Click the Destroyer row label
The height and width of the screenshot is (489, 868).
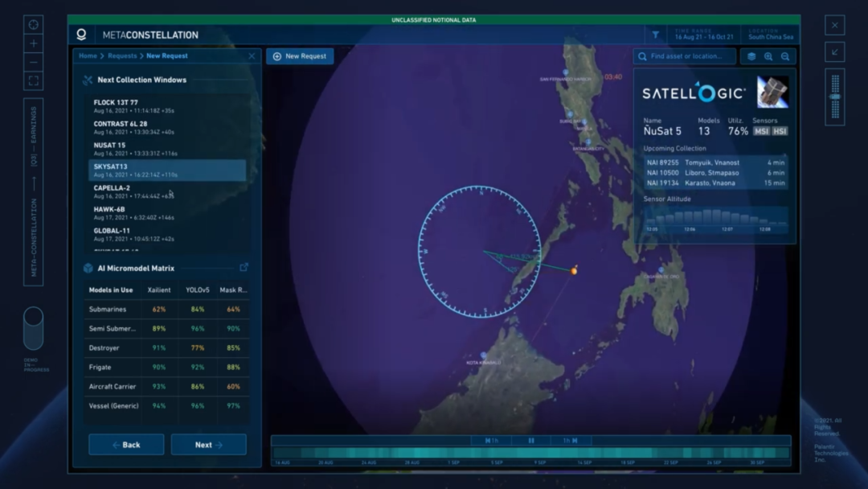[104, 348]
